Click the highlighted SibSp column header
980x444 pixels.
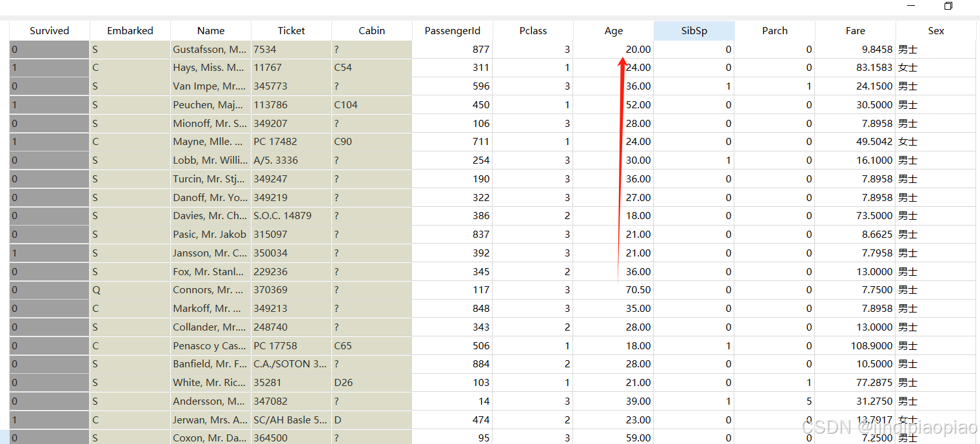coord(694,30)
